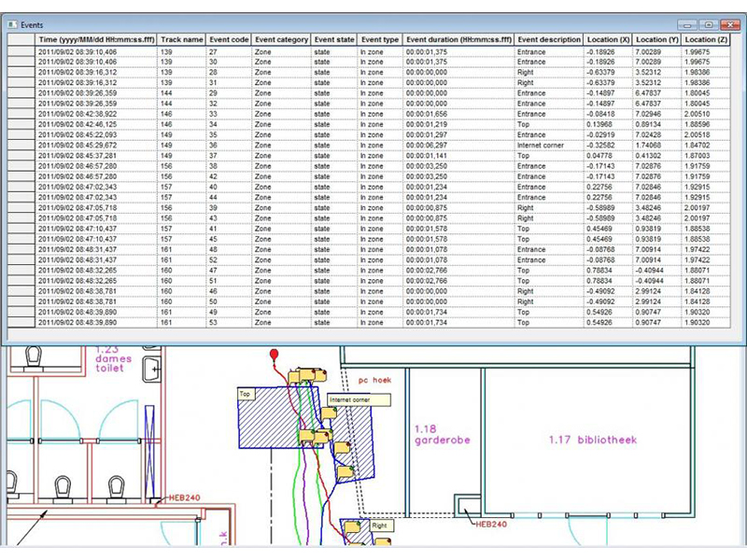This screenshot has width=747, height=560.
Task: Click the Event description column header
Action: [548, 40]
